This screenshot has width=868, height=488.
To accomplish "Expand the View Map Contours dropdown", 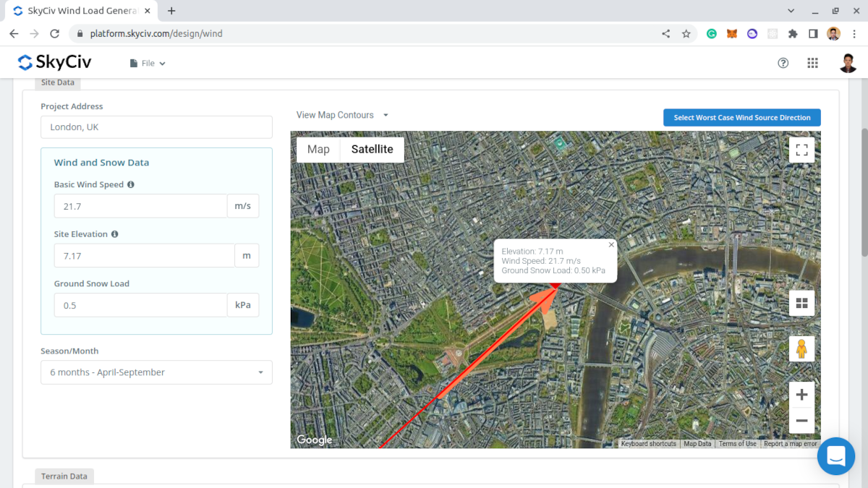I will (x=342, y=115).
